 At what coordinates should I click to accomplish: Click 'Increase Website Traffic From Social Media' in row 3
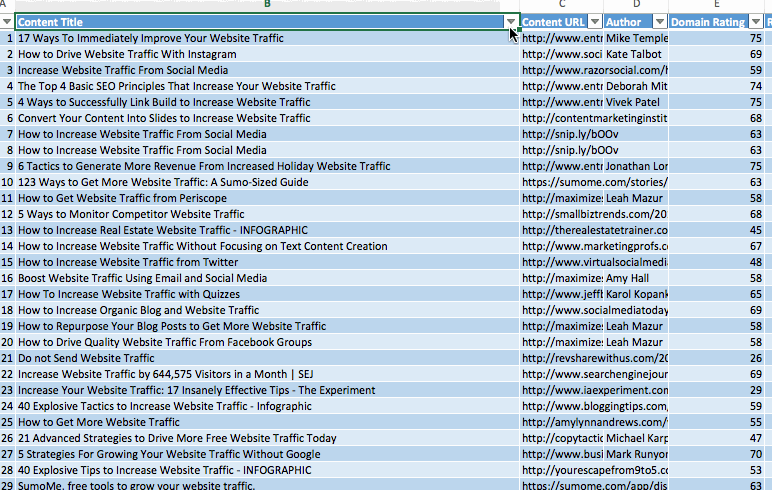267,70
